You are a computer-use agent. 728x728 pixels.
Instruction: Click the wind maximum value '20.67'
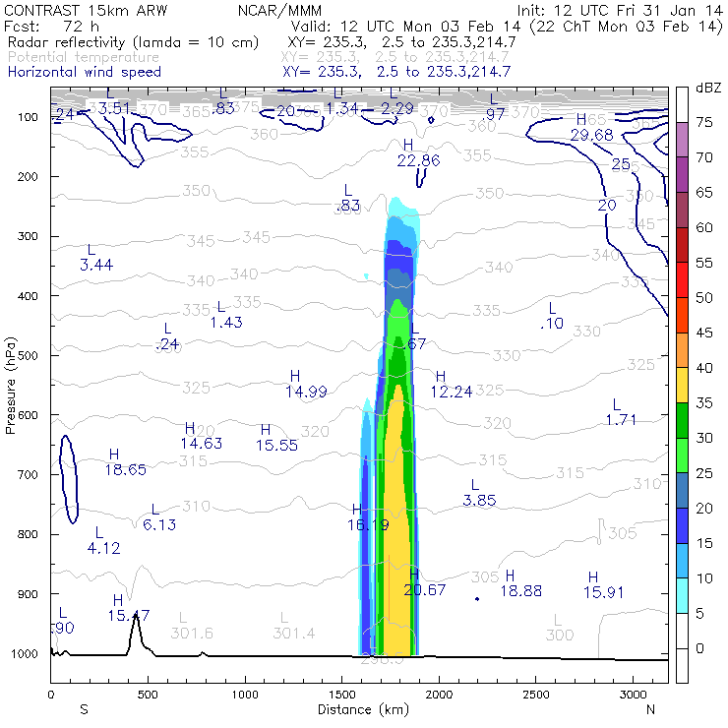(424, 590)
